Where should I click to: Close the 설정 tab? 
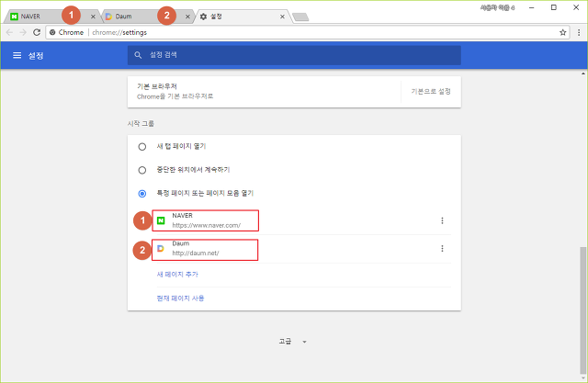(x=282, y=17)
